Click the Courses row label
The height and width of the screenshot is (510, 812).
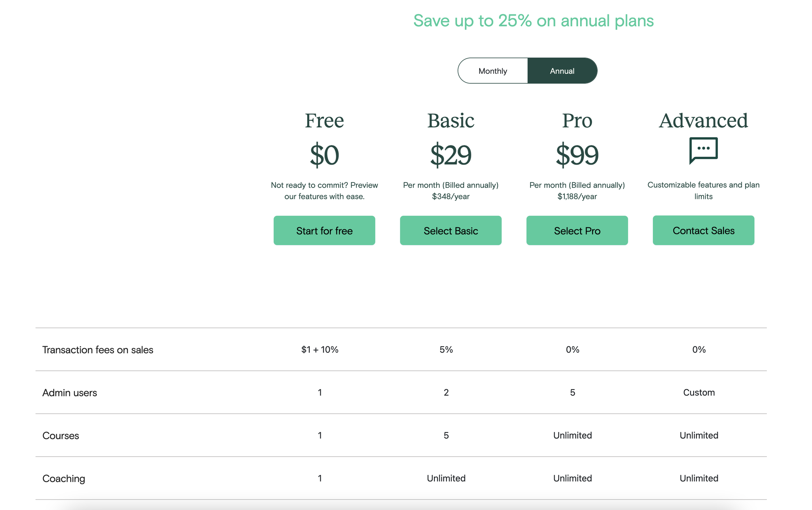61,436
